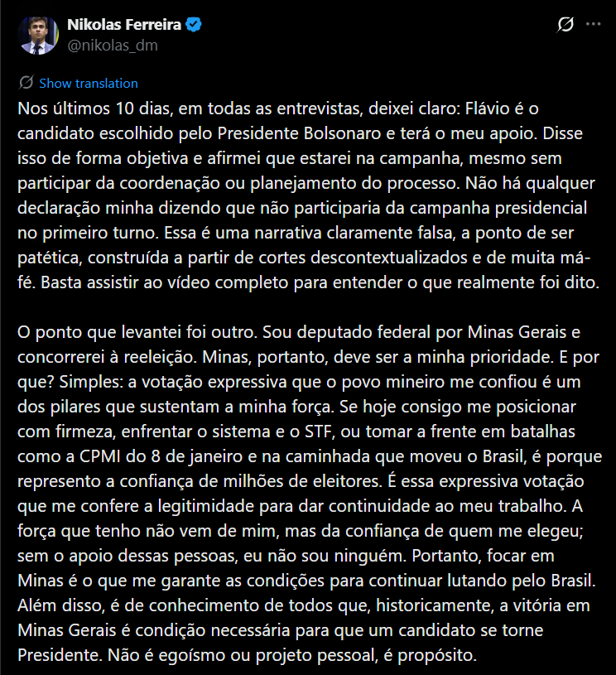Click the Grok icon on the post
The height and width of the screenshot is (675, 616).
point(566,25)
